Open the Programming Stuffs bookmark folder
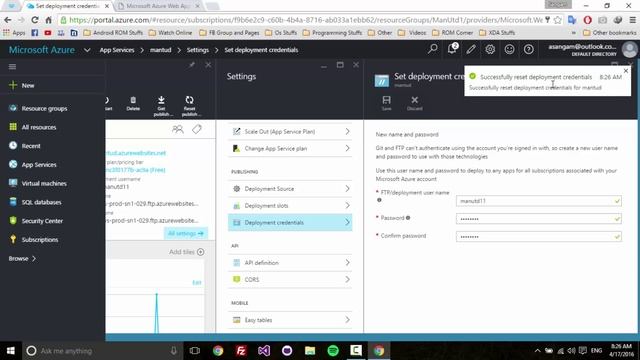 pyautogui.click(x=332, y=33)
